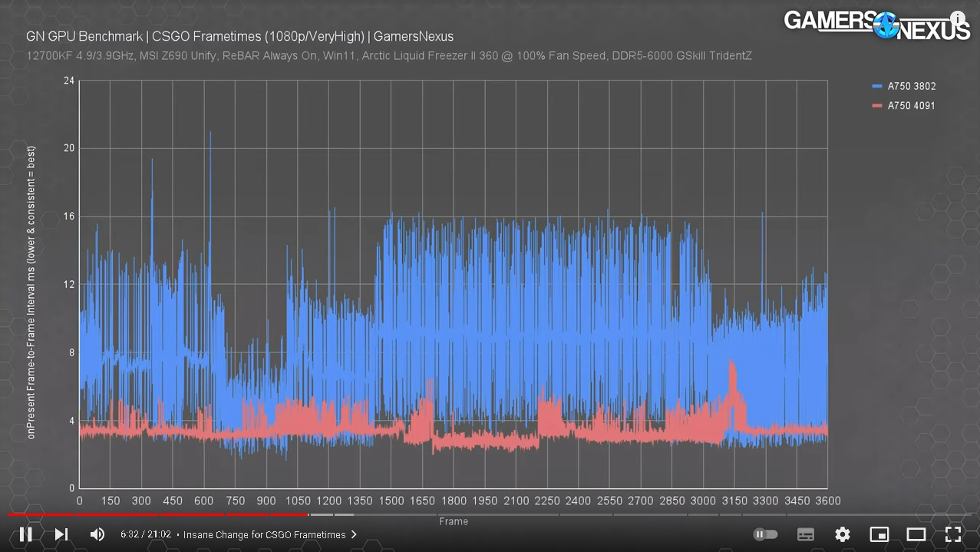Click the chart title text 'GN GPU Benchmark'
The width and height of the screenshot is (980, 552).
[84, 36]
